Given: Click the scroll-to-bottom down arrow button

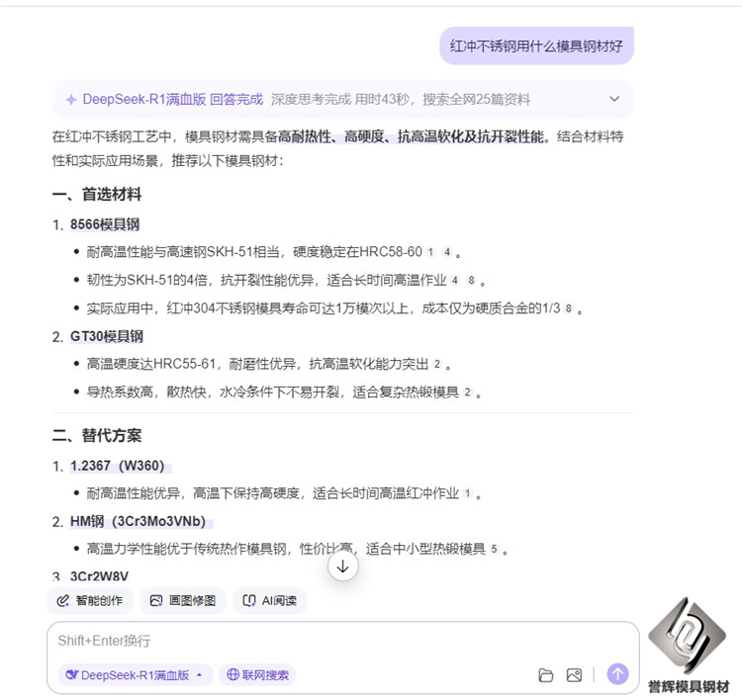Looking at the screenshot, I should pos(342,567).
